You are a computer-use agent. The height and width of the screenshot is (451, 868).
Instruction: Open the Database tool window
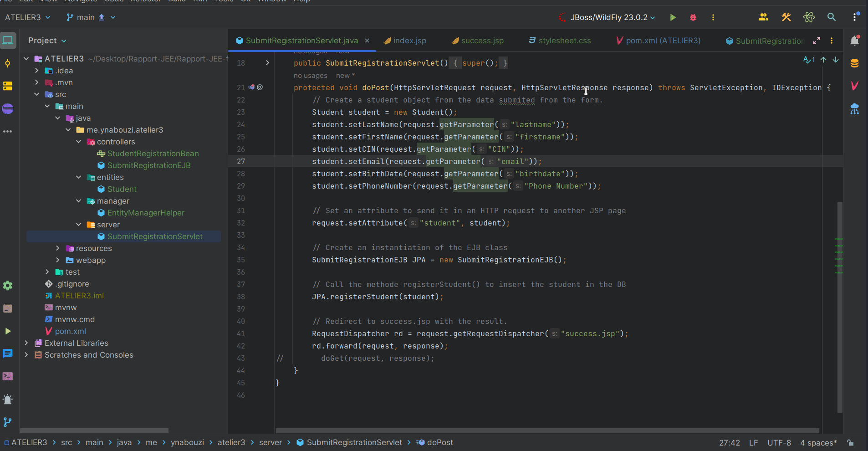[x=854, y=63]
